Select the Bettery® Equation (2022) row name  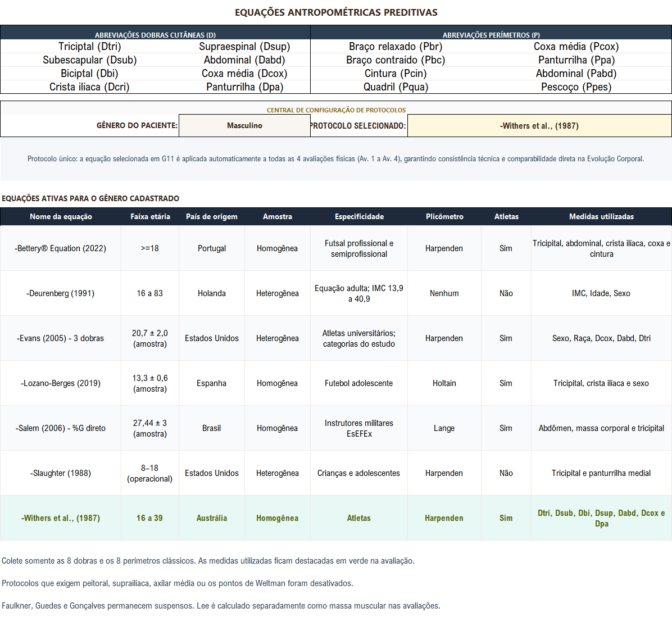point(61,248)
